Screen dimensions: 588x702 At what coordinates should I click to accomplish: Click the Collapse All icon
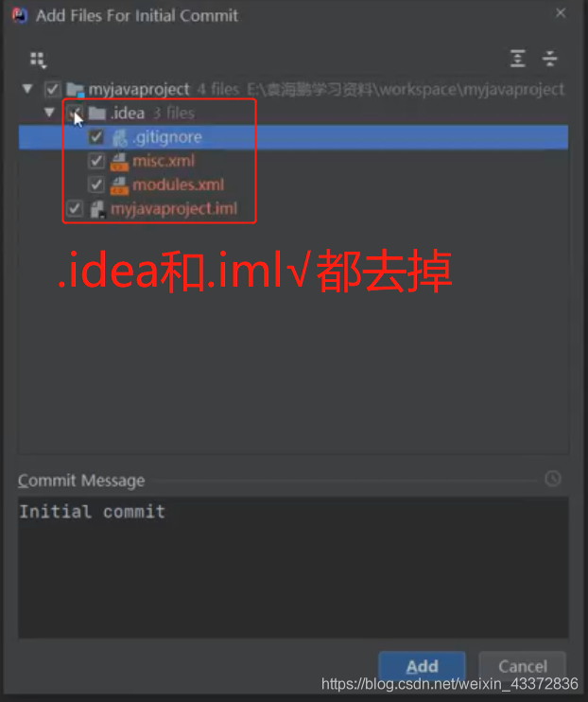[x=549, y=59]
